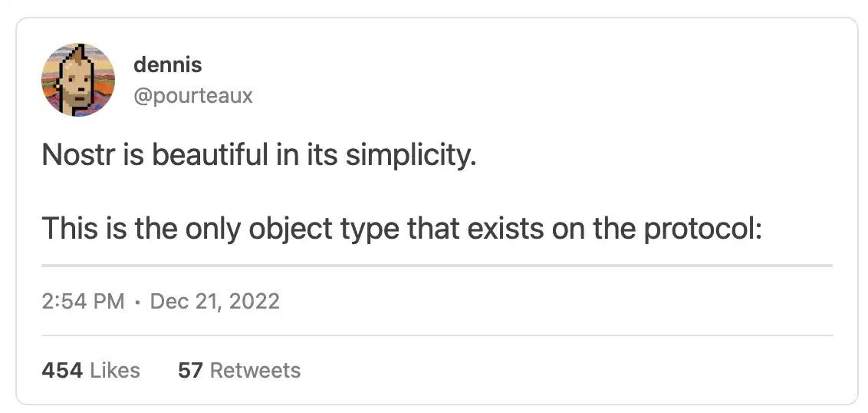Open the tweet's 2:54 PM timestamp

point(82,300)
